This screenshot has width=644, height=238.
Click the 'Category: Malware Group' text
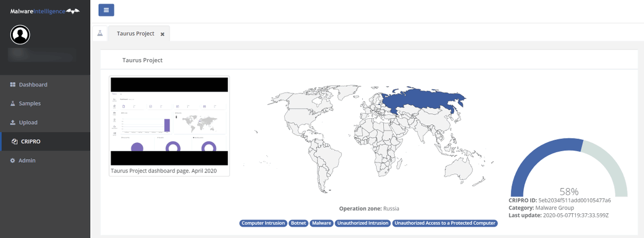pyautogui.click(x=541, y=207)
